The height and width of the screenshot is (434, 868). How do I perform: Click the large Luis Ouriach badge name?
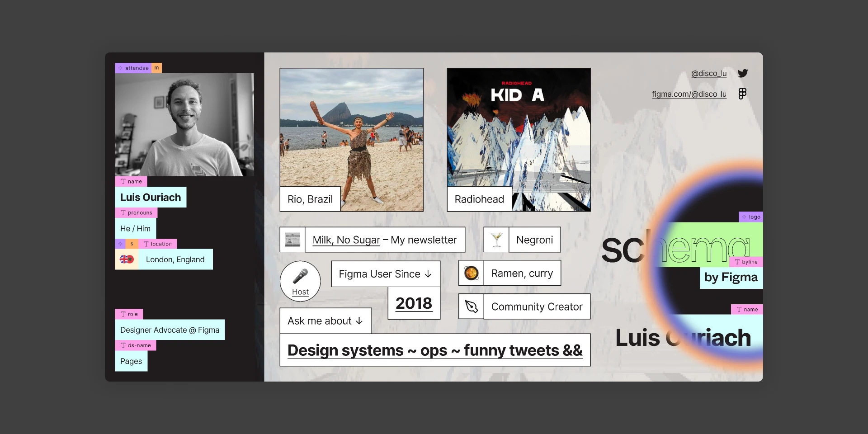click(x=683, y=338)
